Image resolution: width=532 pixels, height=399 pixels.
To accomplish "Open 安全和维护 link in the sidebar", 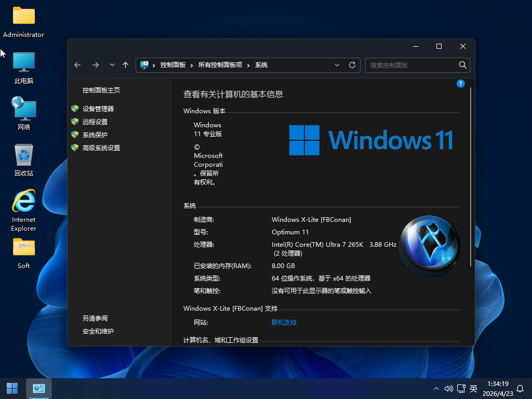I will [98, 331].
